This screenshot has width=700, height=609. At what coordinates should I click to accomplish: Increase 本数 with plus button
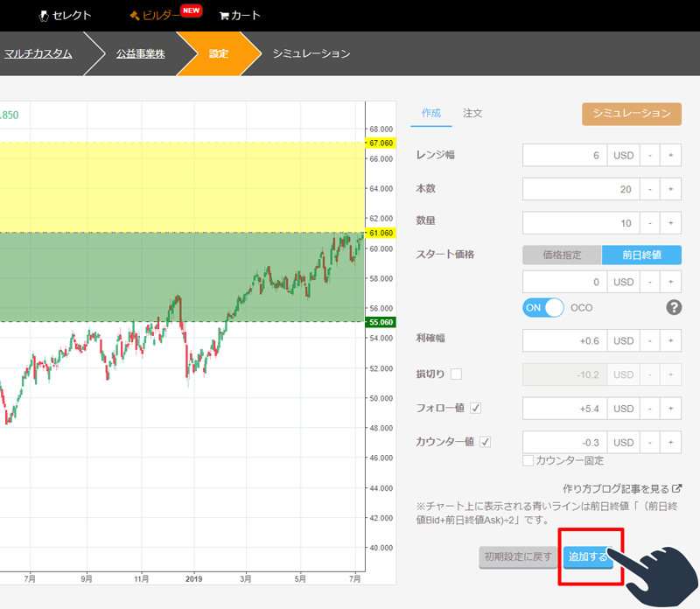(670, 189)
